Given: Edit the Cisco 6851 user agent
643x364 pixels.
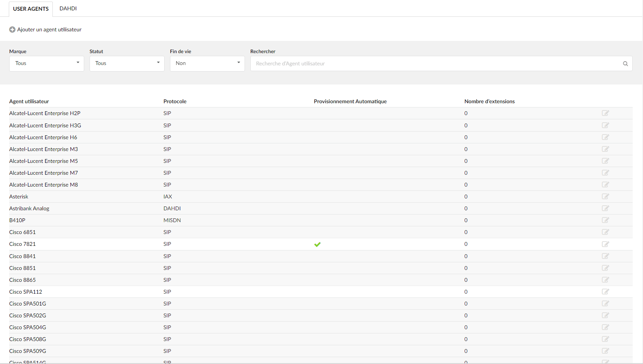Looking at the screenshot, I should tap(605, 232).
